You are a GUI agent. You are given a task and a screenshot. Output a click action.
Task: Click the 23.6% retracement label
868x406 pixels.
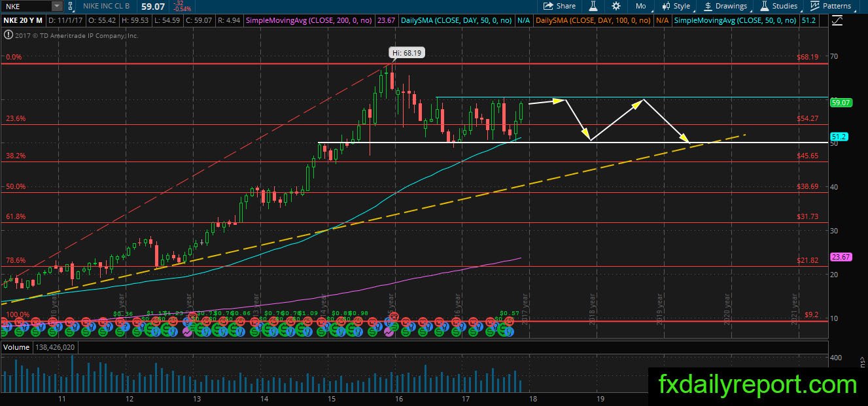pyautogui.click(x=16, y=118)
